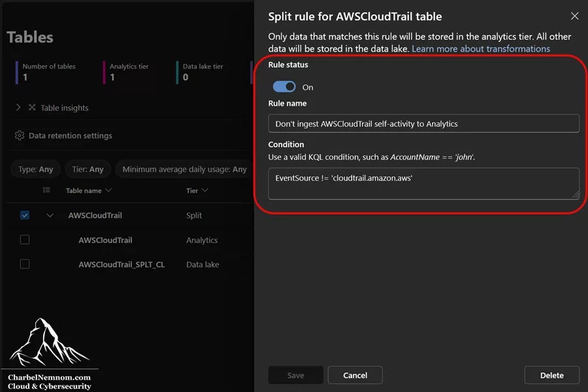This screenshot has width=588, height=392.
Task: Toggle the Rule status switch off
Action: tap(284, 87)
